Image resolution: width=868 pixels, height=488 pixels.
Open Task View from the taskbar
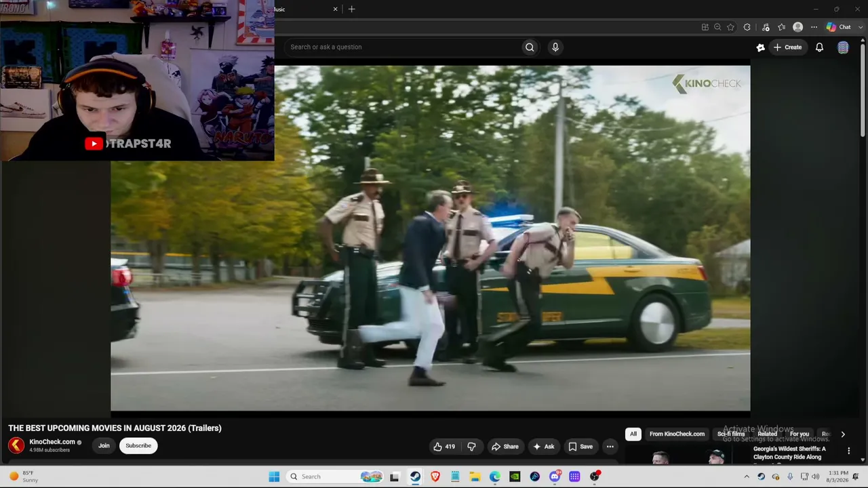pyautogui.click(x=395, y=476)
